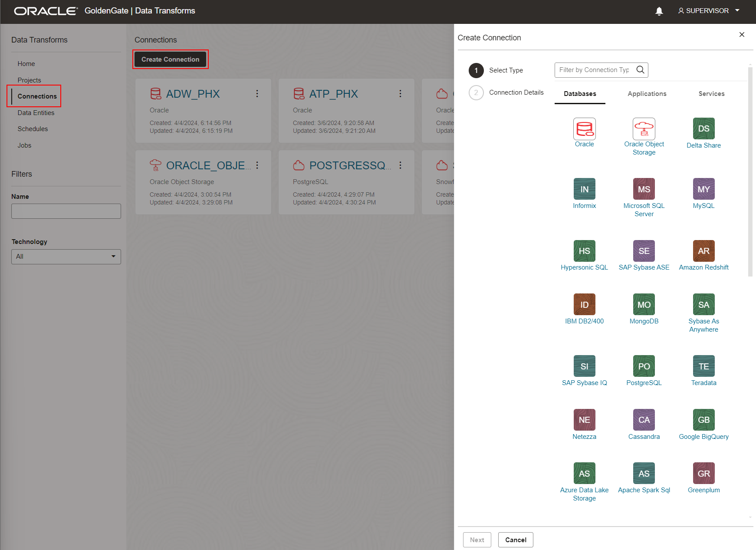
Task: Select the Oracle database connection type
Action: point(584,129)
